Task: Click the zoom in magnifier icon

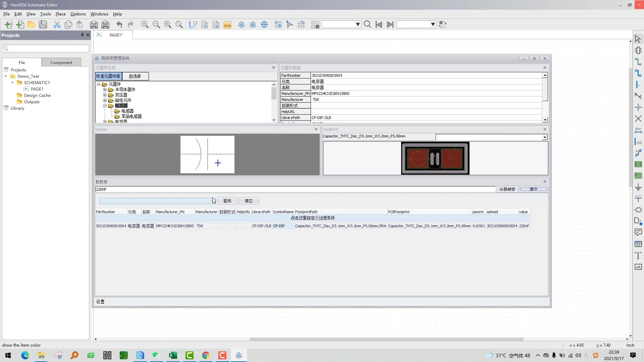Action: [145, 24]
